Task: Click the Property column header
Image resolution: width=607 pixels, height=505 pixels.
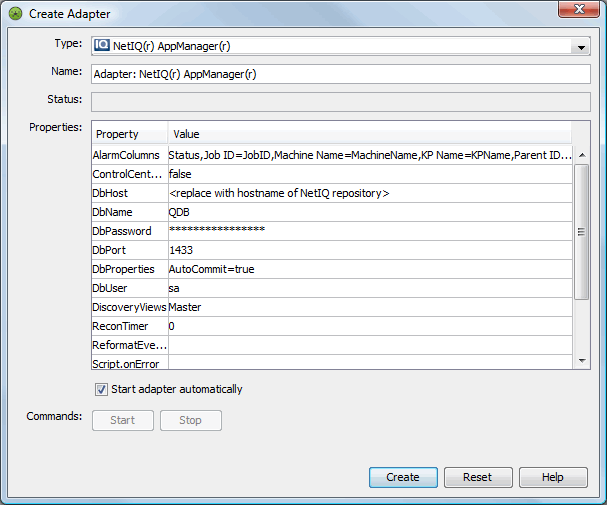Action: pyautogui.click(x=130, y=134)
